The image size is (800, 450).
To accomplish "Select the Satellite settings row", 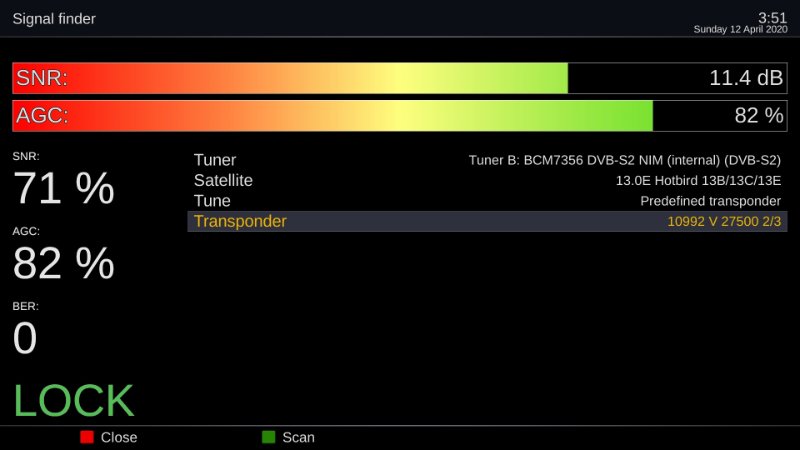I will point(223,181).
